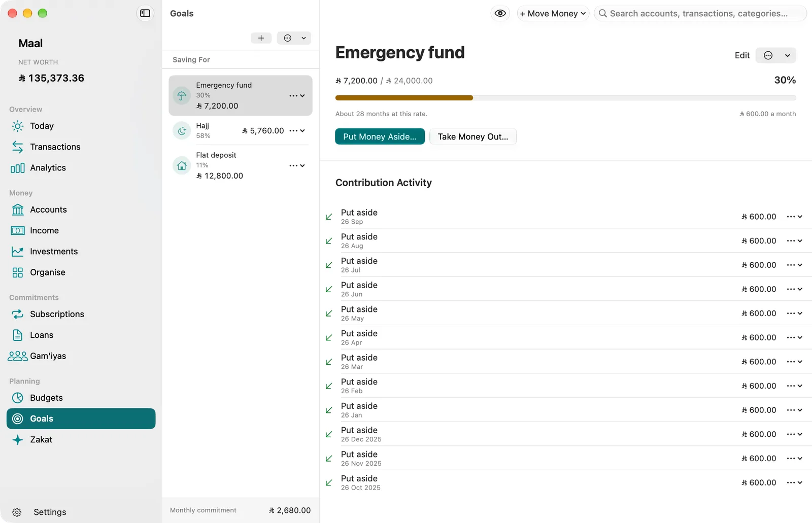Open Accounts from the sidebar
Viewport: 812px width, 523px height.
81,210
